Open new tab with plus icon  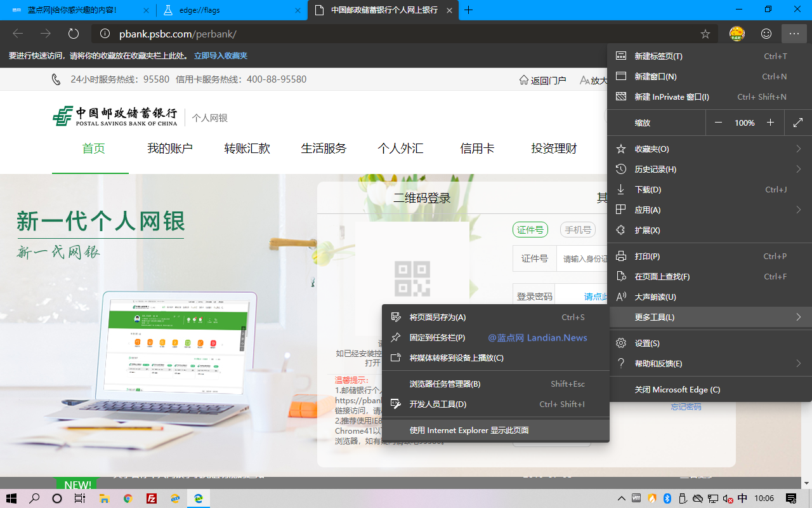click(x=469, y=10)
